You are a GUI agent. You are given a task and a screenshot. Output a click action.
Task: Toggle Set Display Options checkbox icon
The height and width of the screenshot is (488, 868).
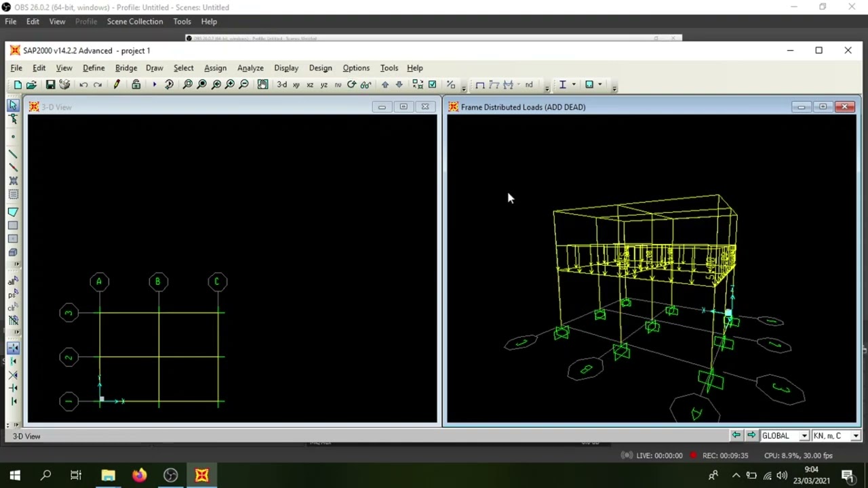pos(432,85)
